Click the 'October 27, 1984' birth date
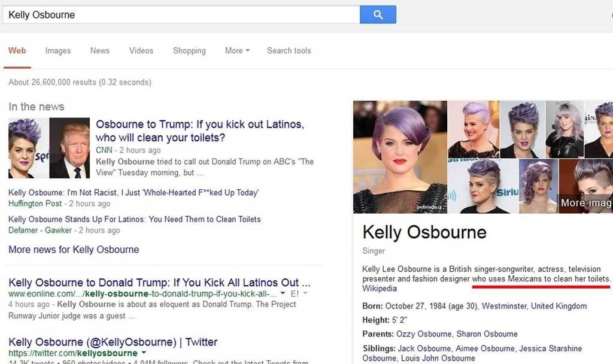Screen dimensions: 613x364 coord(416,306)
